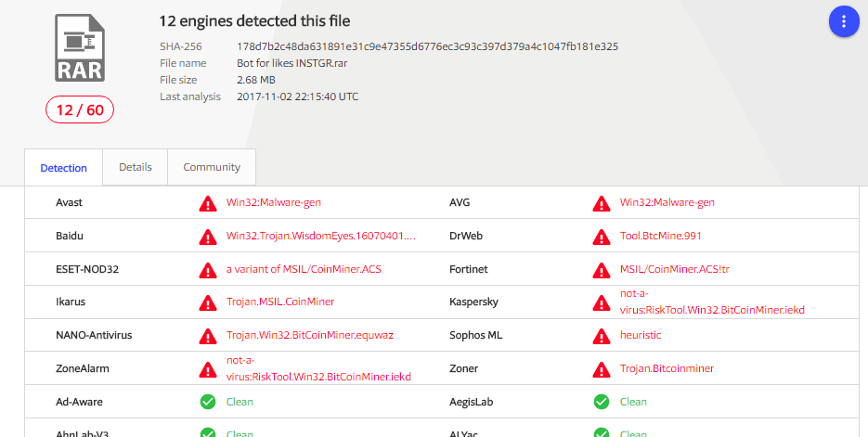868x437 pixels.
Task: Click the Tool.BtcMine.991 detection name
Action: (661, 236)
